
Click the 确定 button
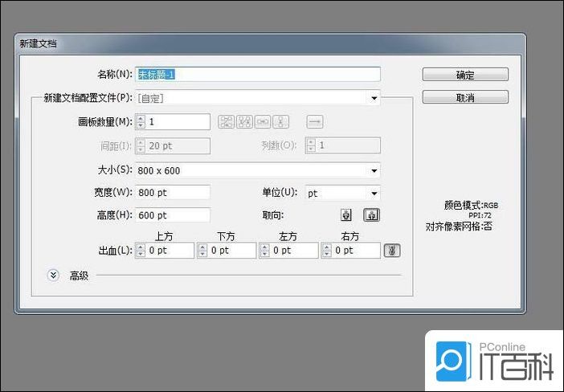pos(465,75)
